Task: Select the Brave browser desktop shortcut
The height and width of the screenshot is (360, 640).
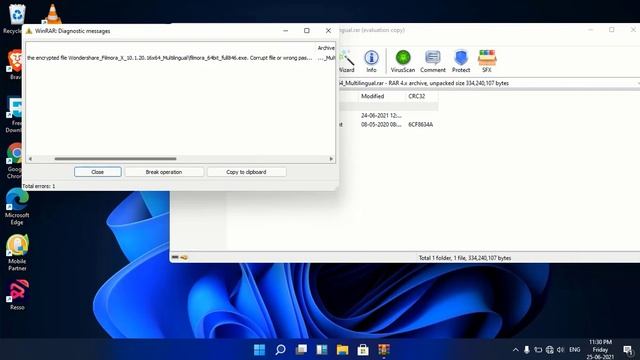Action: (x=15, y=64)
